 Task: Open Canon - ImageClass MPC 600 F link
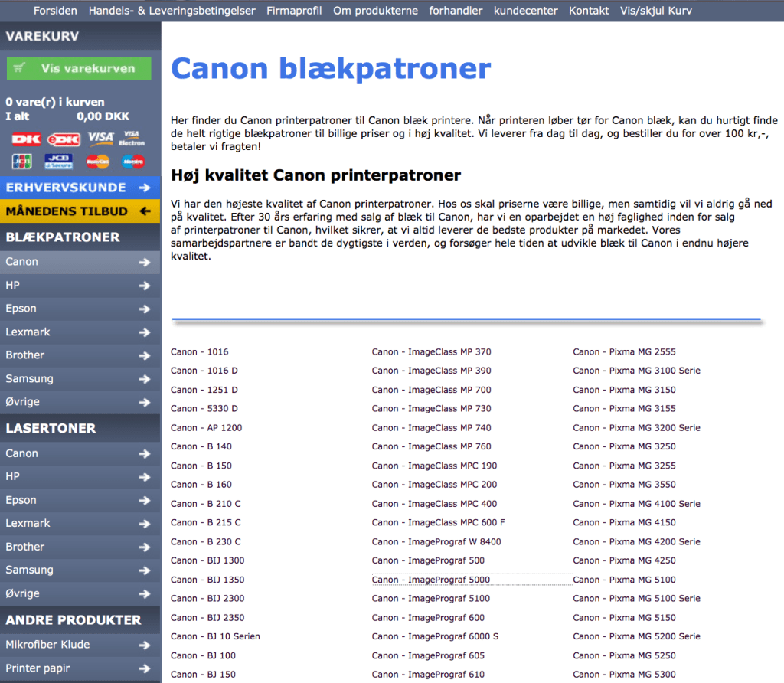tap(439, 522)
